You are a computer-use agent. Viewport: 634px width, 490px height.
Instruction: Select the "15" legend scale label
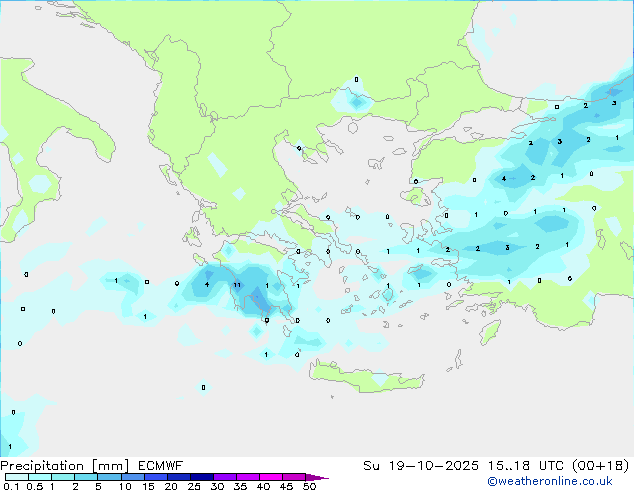point(148,486)
